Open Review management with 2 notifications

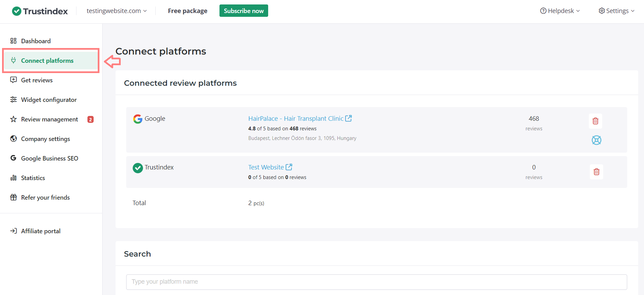[49, 119]
